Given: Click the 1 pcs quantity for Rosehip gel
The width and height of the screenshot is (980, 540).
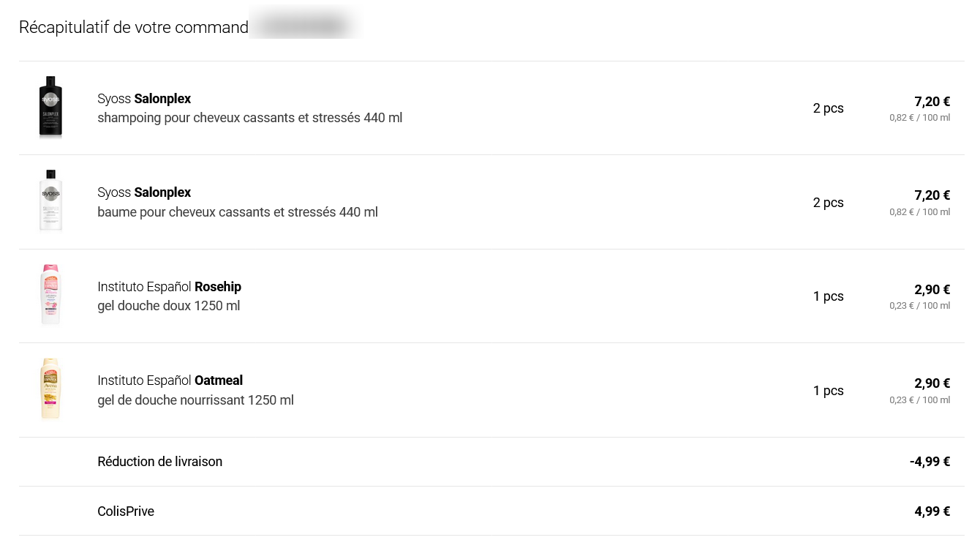Looking at the screenshot, I should coord(828,296).
